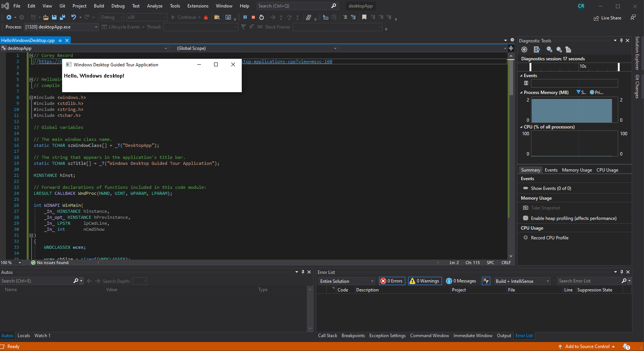The height and width of the screenshot is (351, 644).
Task: Collapse the top comment block at line 1
Action: [31, 55]
